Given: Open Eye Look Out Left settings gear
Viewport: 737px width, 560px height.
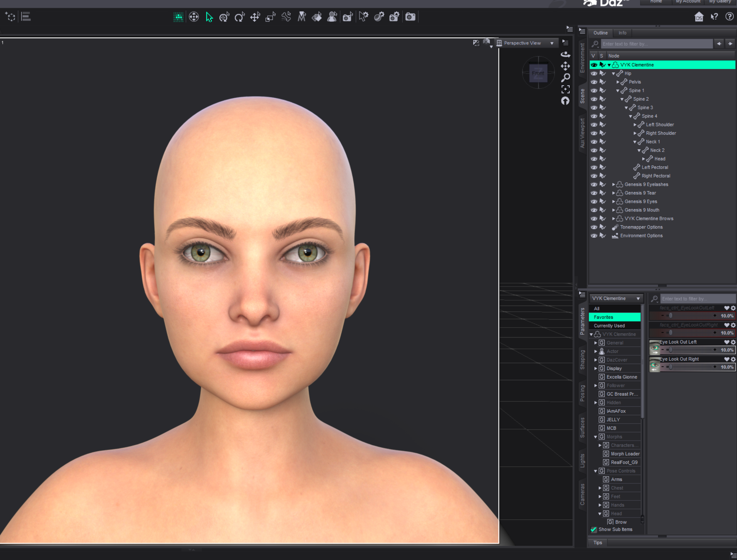Looking at the screenshot, I should 733,342.
